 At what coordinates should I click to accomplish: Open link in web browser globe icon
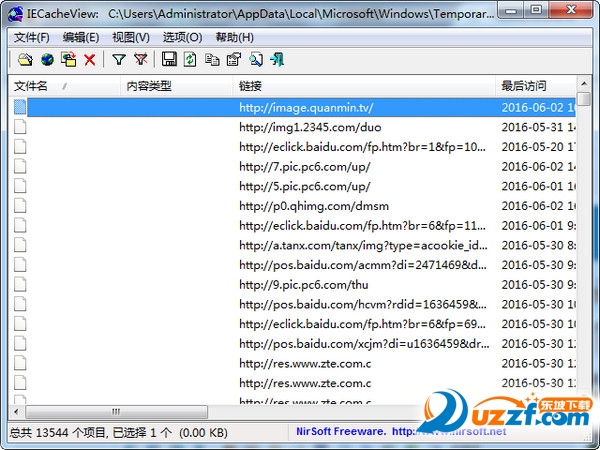[x=47, y=60]
